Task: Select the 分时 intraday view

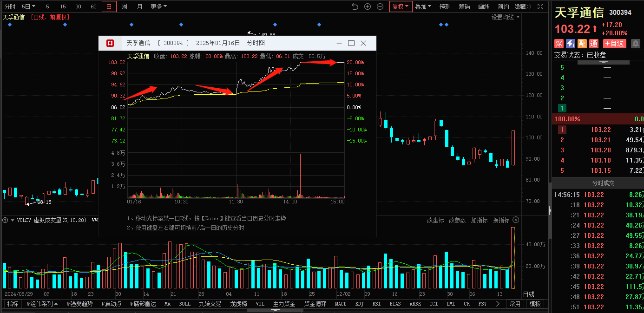Action: click(x=10, y=7)
